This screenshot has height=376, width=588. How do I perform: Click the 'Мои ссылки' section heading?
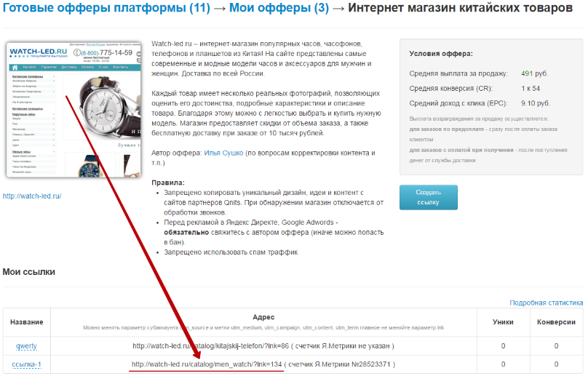[29, 272]
